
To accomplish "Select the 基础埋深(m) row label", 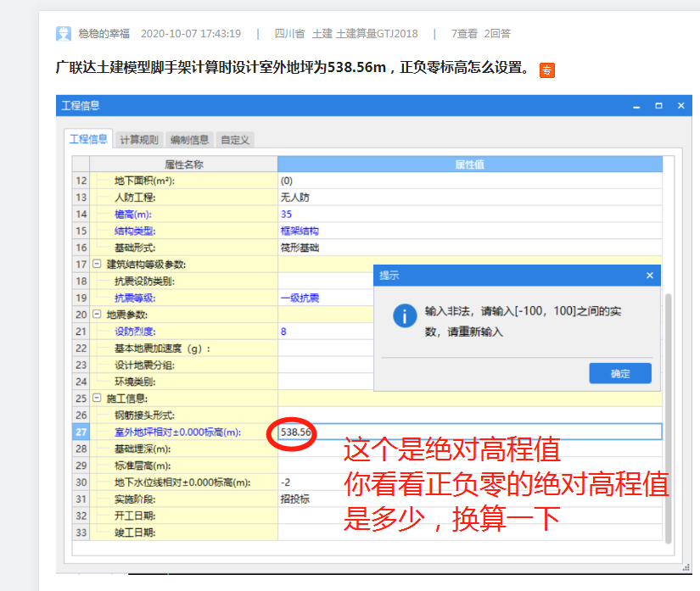I will 143,449.
